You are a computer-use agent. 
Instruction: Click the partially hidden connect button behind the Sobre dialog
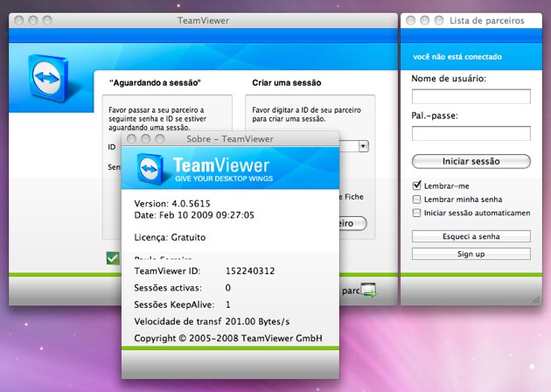click(353, 223)
